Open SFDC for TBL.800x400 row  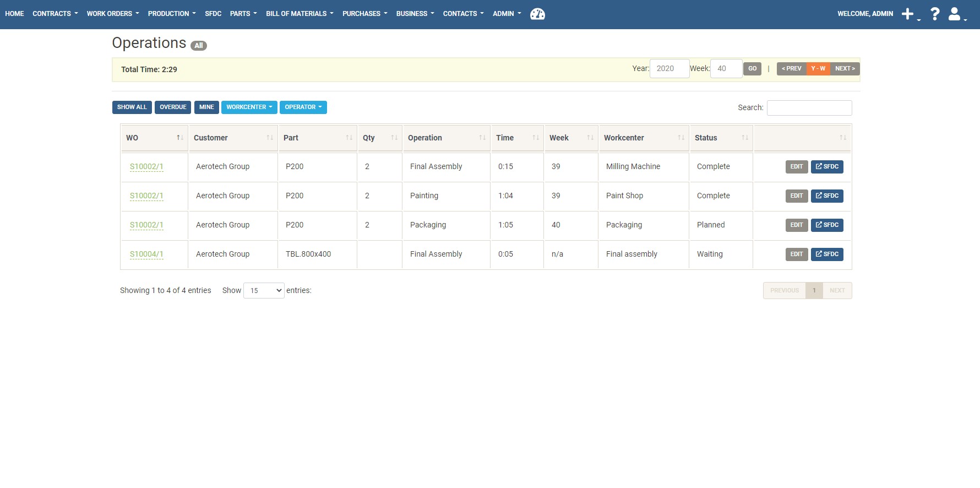tap(827, 254)
